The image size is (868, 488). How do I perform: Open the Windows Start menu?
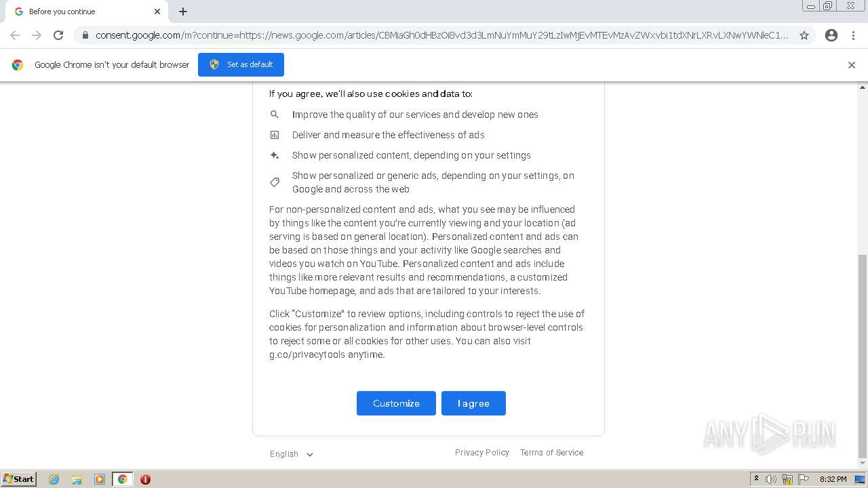pyautogui.click(x=19, y=479)
